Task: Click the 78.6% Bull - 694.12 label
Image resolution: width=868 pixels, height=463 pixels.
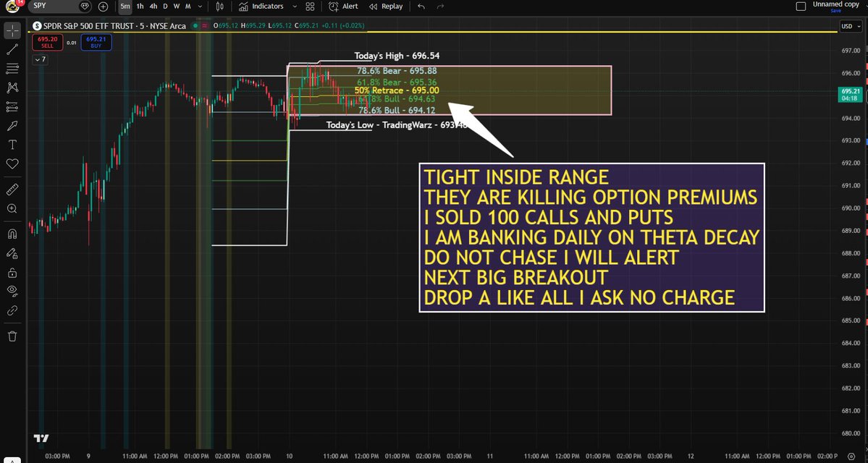Action: point(397,110)
